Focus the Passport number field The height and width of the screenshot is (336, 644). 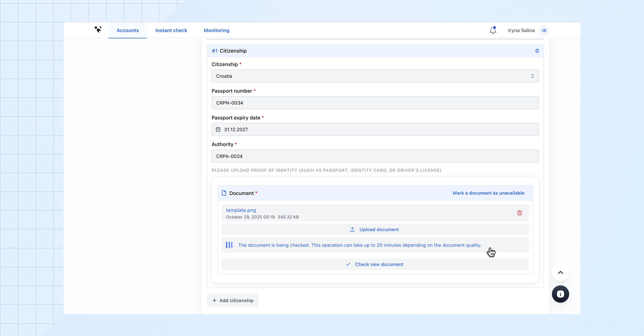pos(375,103)
